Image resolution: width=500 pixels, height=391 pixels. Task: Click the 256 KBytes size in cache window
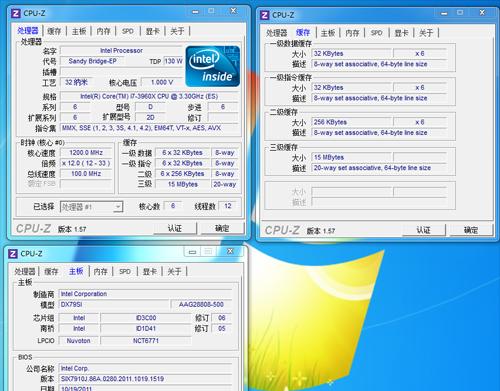(351, 122)
